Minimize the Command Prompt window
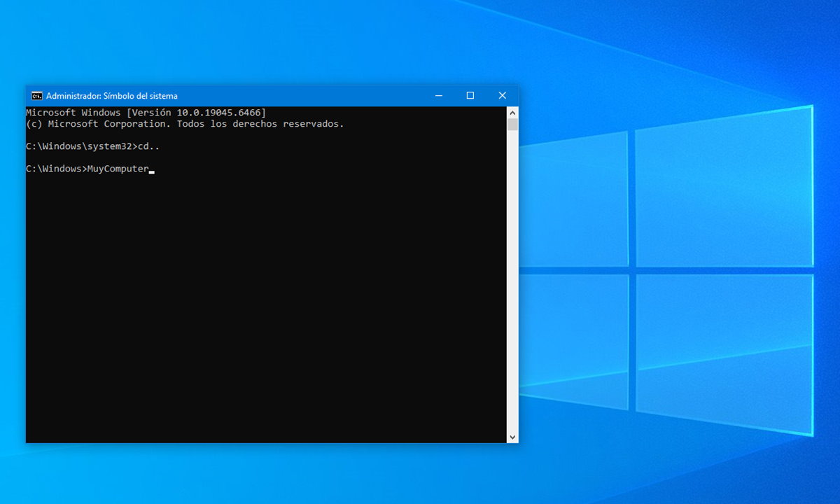 coord(438,95)
